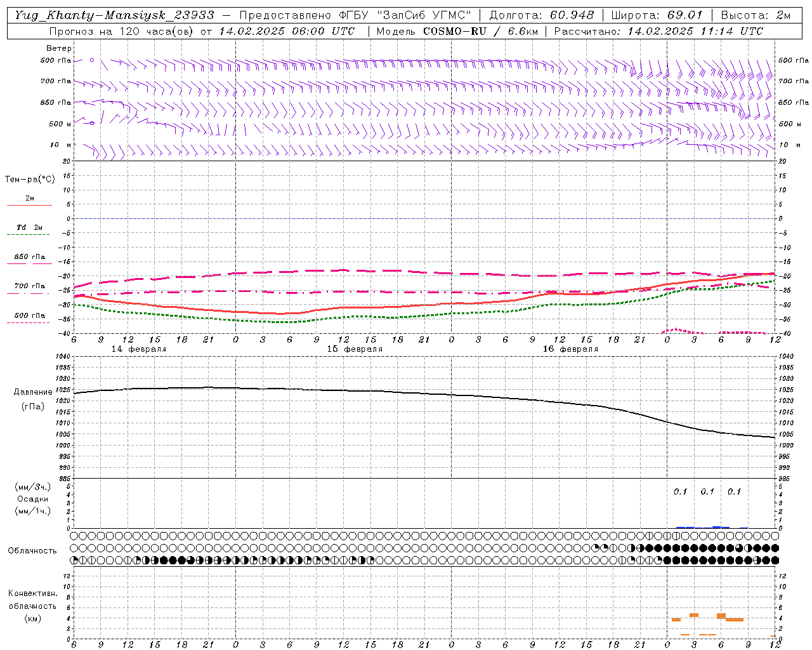Click the (км) convective cloud unit label
Viewport: 812px width, 650px height.
pyautogui.click(x=33, y=618)
